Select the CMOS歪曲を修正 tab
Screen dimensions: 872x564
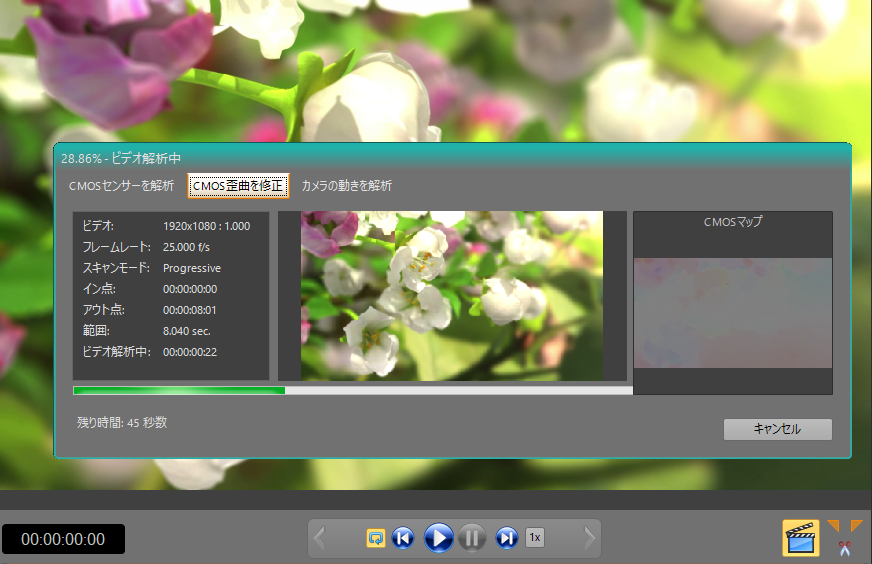click(x=238, y=186)
